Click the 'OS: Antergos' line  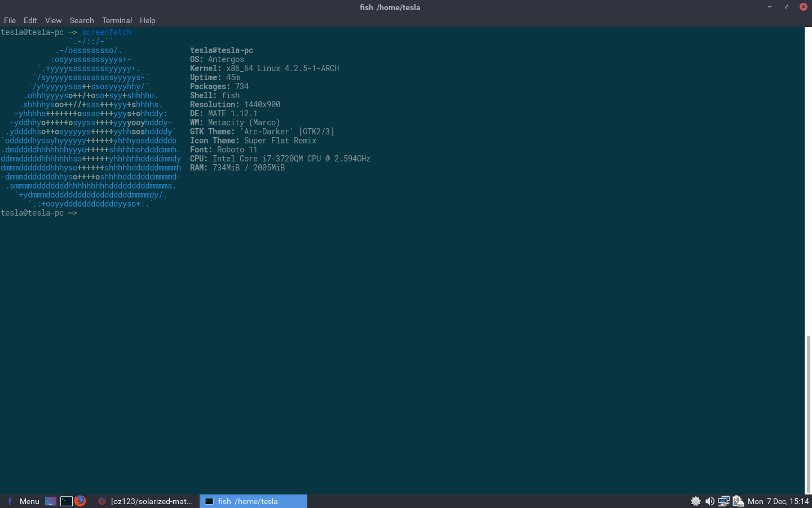(217, 59)
